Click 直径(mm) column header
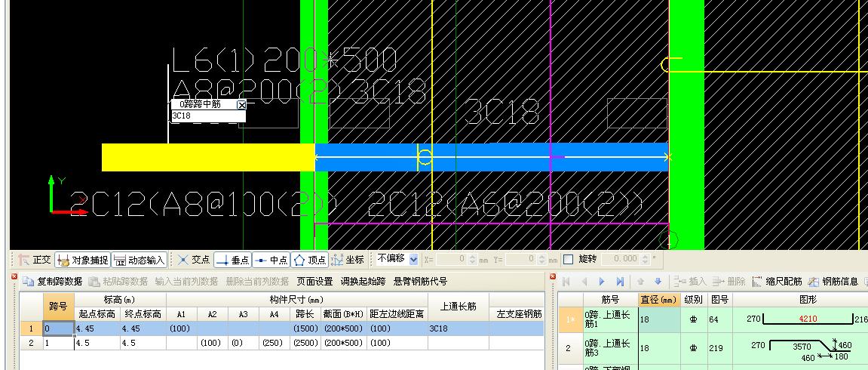 pos(659,300)
